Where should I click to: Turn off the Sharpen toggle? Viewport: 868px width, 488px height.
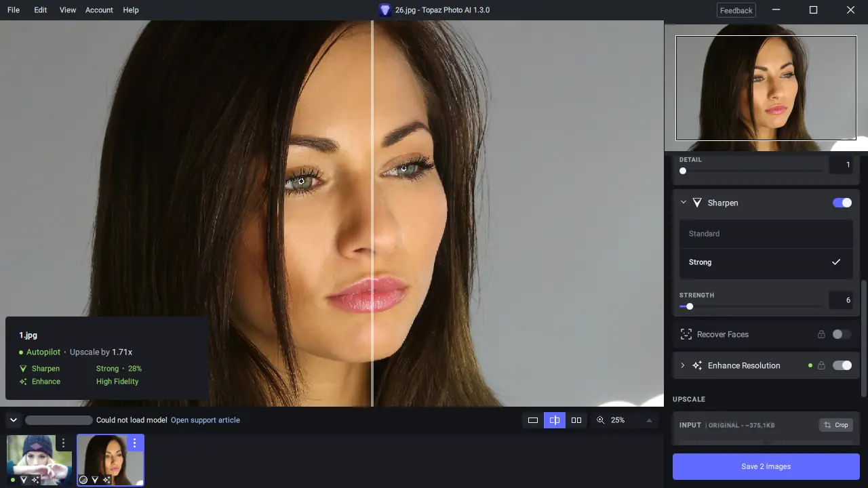[x=842, y=203]
